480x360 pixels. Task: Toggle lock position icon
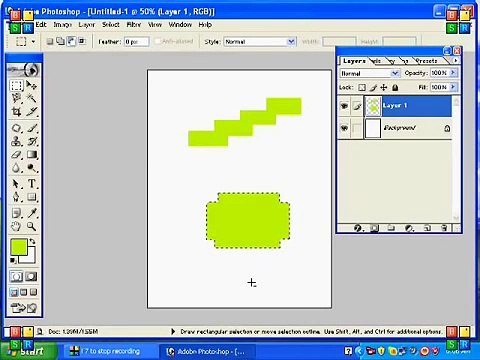[384, 87]
